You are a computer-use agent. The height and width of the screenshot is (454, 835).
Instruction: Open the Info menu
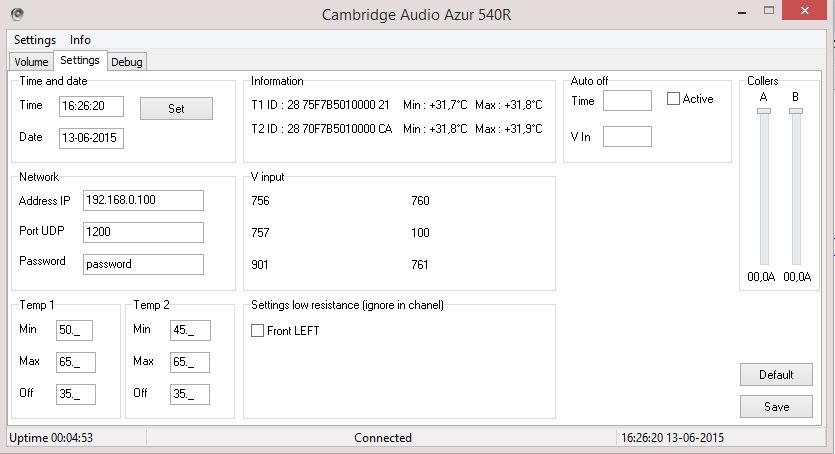click(80, 40)
